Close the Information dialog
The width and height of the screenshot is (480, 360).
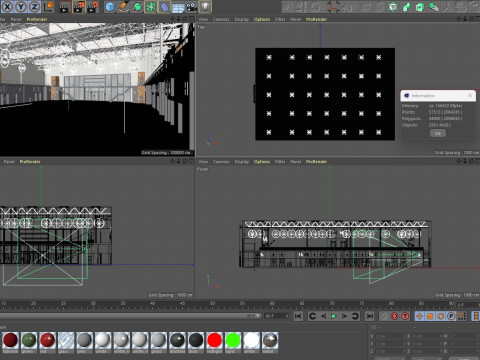(470, 96)
